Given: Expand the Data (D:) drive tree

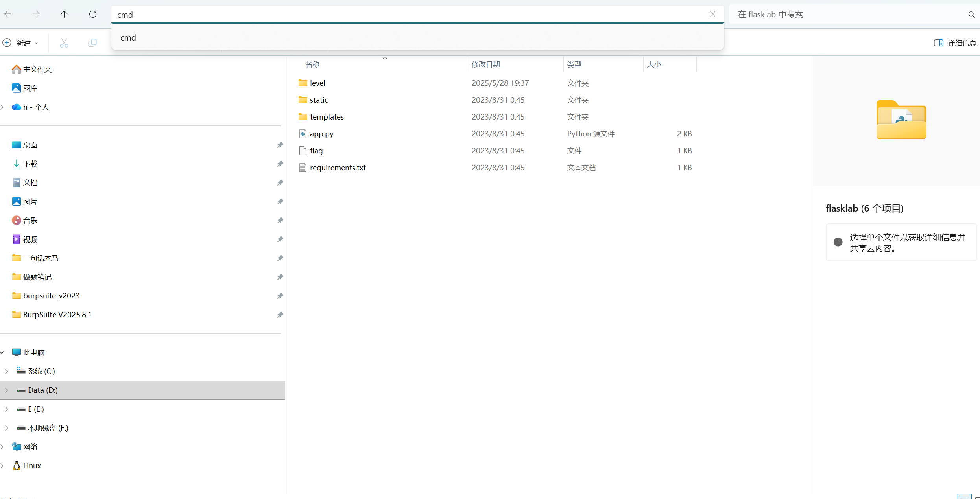Looking at the screenshot, I should click(x=7, y=390).
